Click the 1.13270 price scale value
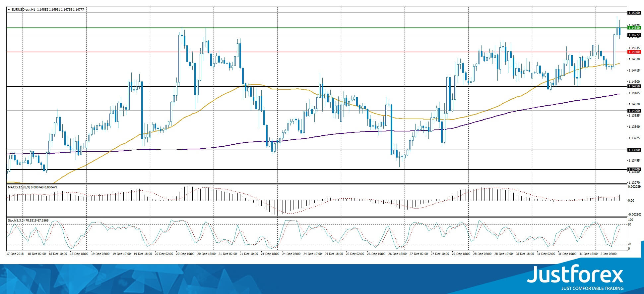 (634, 182)
